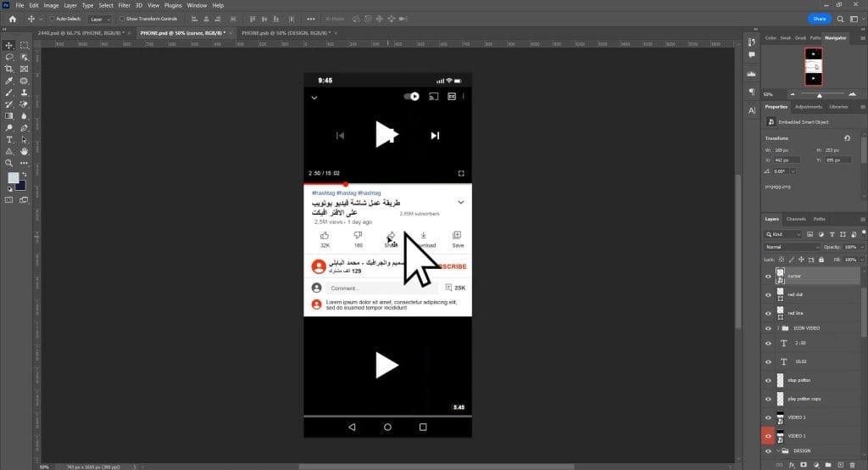Open the Layer menu
This screenshot has height=470, width=868.
point(70,6)
